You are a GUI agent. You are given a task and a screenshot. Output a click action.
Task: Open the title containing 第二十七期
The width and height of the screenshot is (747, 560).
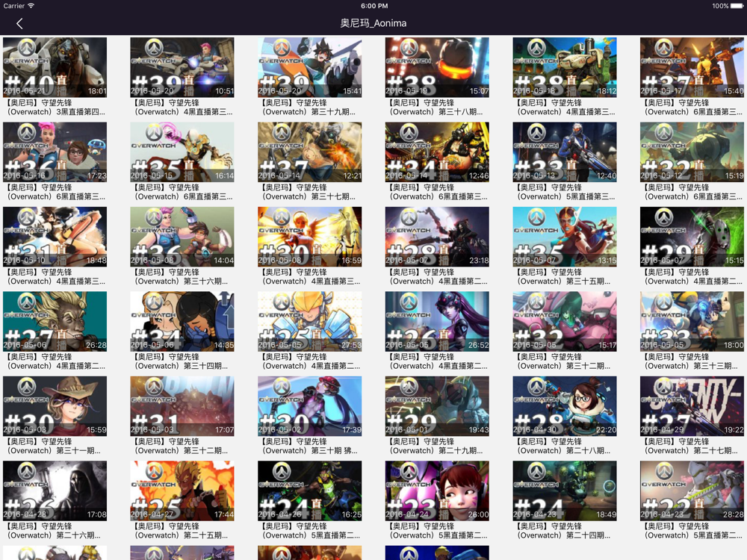[692, 447]
